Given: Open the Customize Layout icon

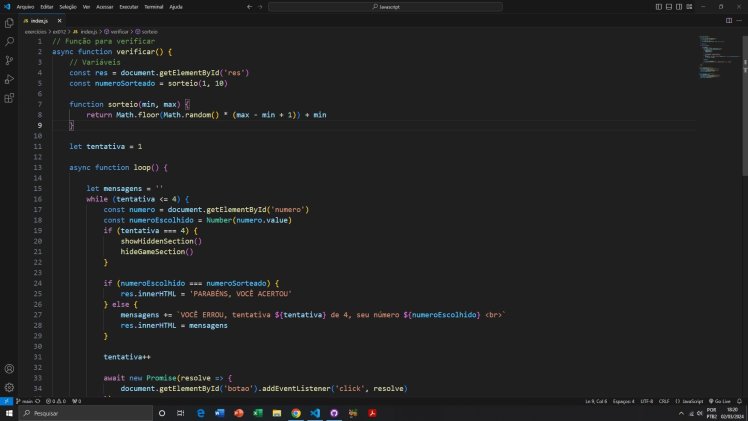Looking at the screenshot, I should [x=689, y=7].
